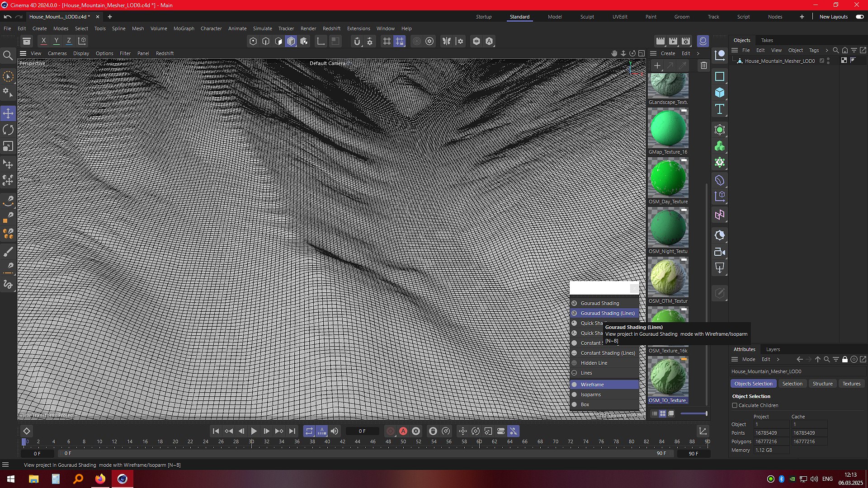868x488 pixels.
Task: Go to start of animation
Action: pyautogui.click(x=216, y=431)
